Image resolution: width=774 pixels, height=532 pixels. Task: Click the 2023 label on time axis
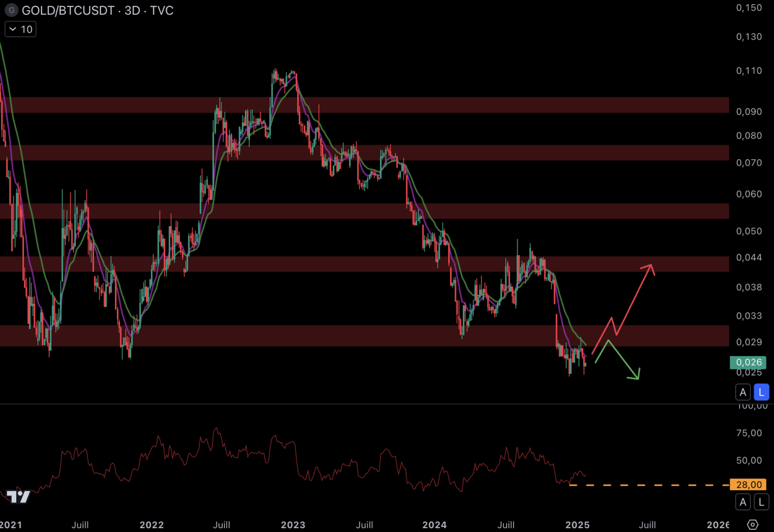293,525
